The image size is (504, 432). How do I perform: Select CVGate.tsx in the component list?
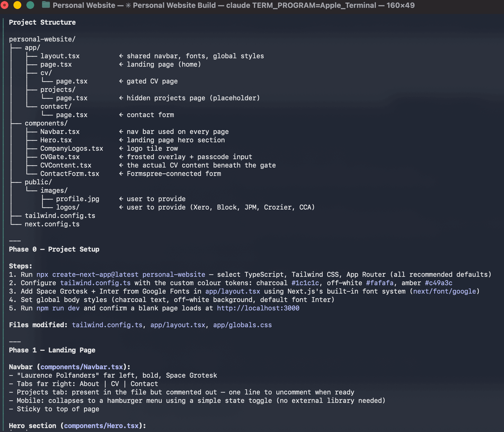59,157
